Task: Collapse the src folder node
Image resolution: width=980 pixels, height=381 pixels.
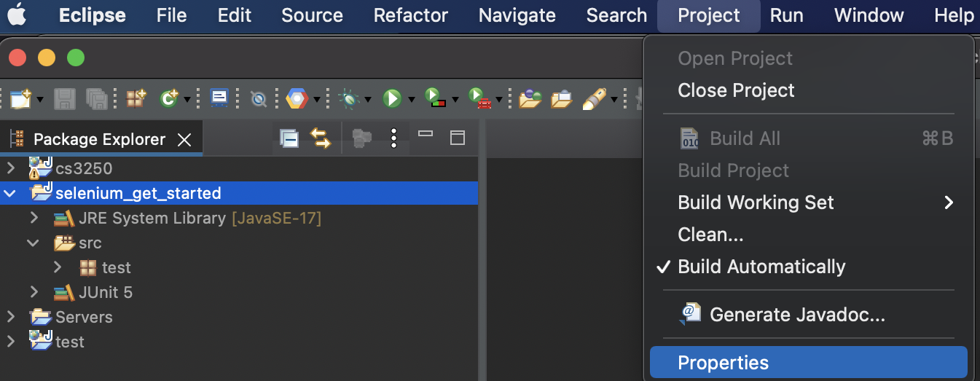Action: click(34, 243)
